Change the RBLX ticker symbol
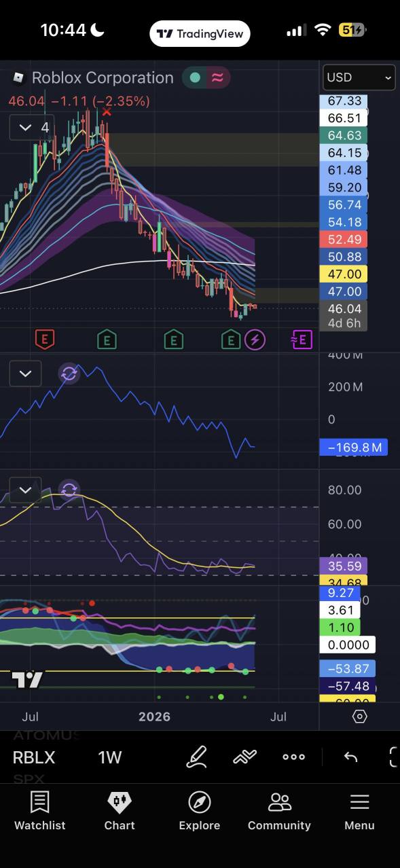Viewport: 400px width, 868px height. (x=34, y=757)
